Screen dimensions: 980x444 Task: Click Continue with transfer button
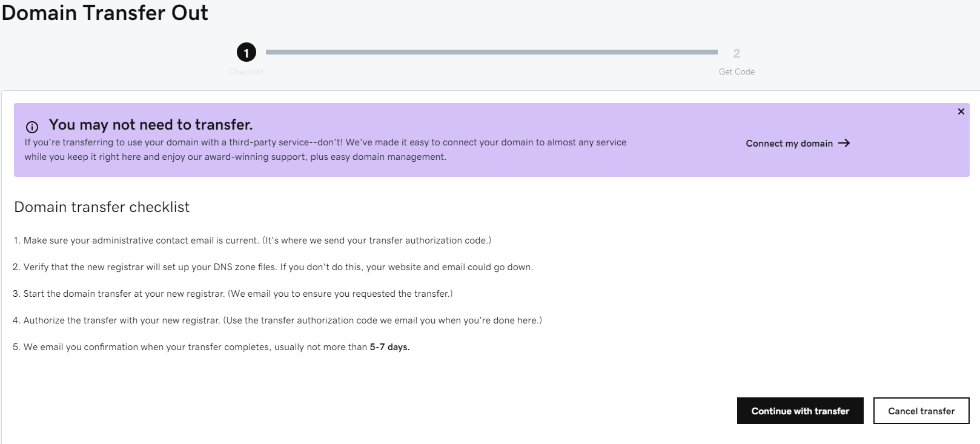[x=800, y=411]
